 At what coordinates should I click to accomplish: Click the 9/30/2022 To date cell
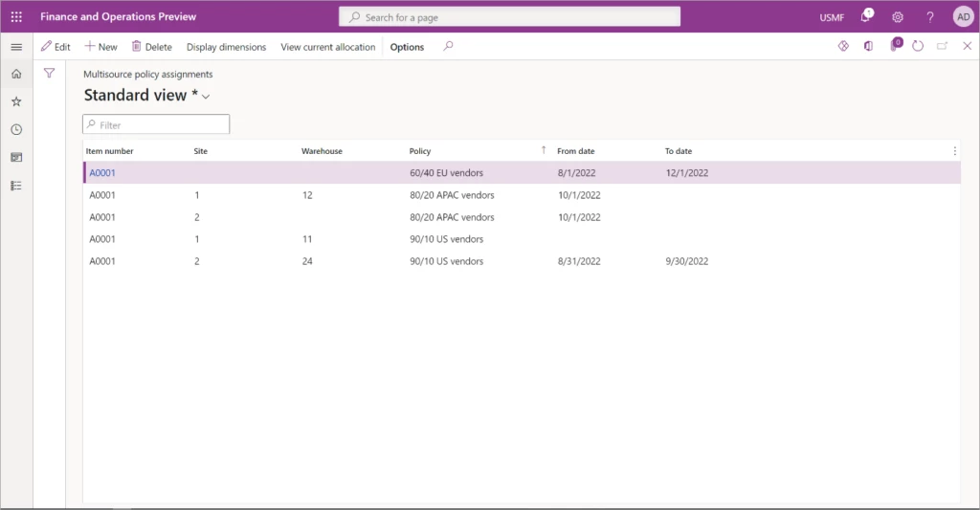click(687, 261)
